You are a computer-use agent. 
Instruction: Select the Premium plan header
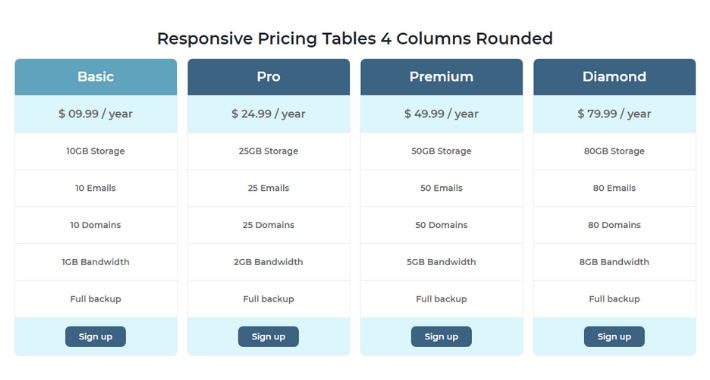pyautogui.click(x=441, y=77)
